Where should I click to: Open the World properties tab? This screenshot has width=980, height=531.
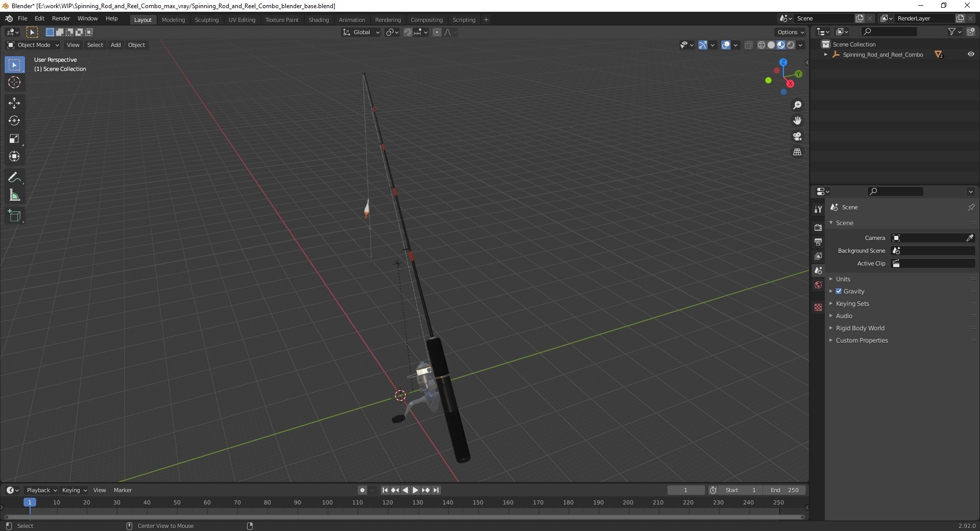pyautogui.click(x=818, y=285)
